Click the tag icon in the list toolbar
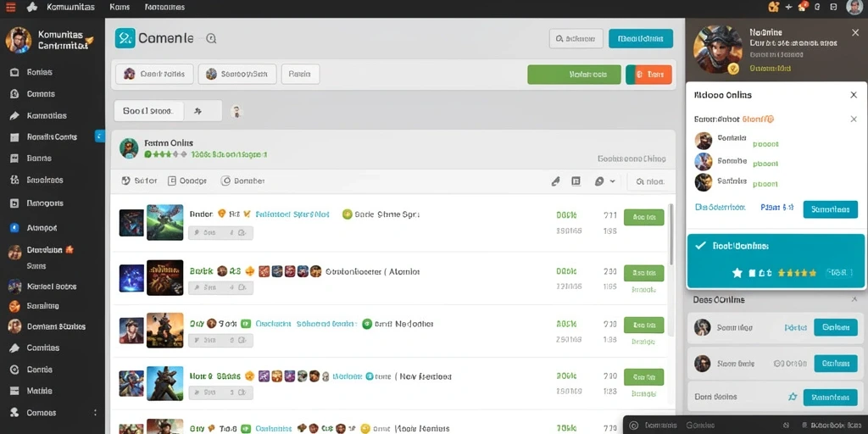The height and width of the screenshot is (434, 868). click(599, 181)
